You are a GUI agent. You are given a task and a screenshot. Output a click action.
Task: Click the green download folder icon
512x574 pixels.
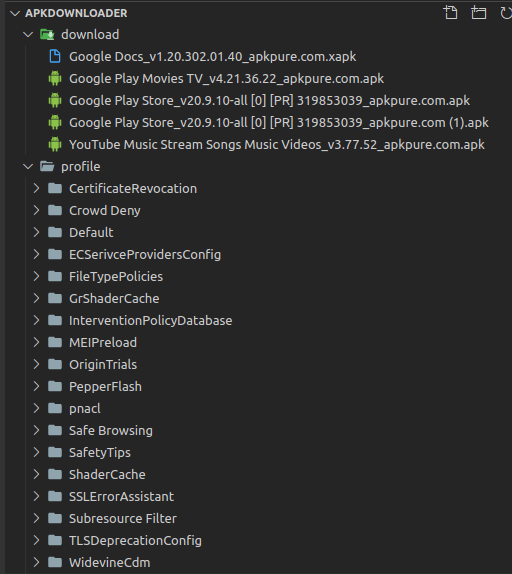[x=47, y=35]
